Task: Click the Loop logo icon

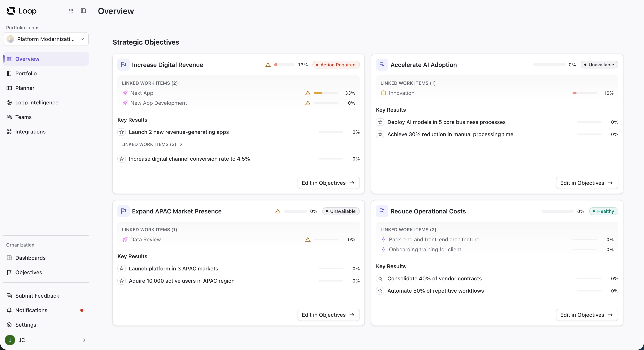Action: tap(11, 11)
